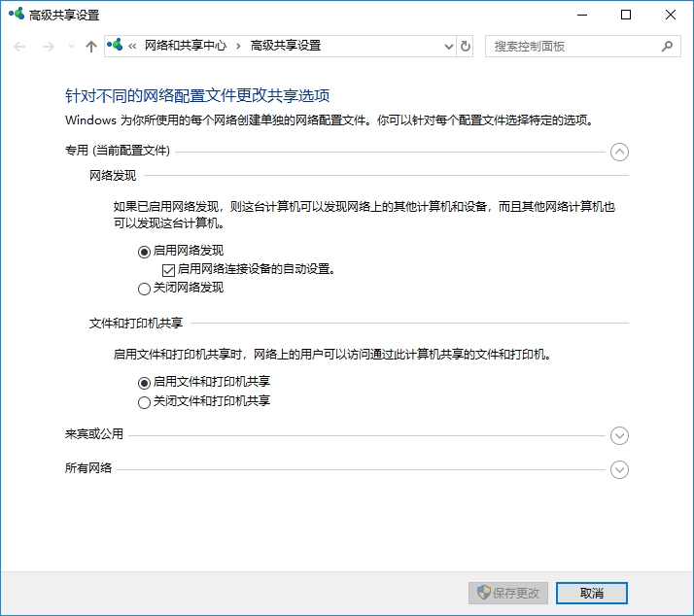694x616 pixels.
Task: Open 网络和共享中心 breadcrumb
Action: coord(186,46)
